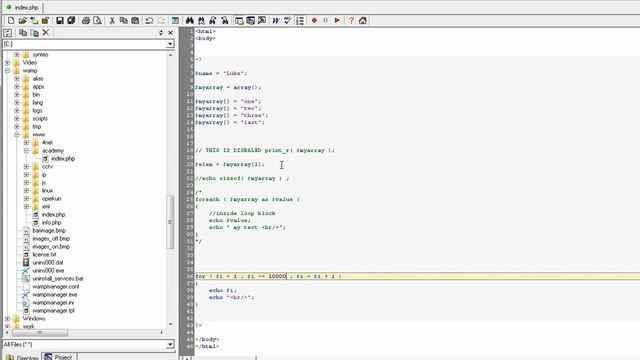This screenshot has width=640, height=360.
Task: Open Print Preview from toolbar
Action: coord(97,20)
